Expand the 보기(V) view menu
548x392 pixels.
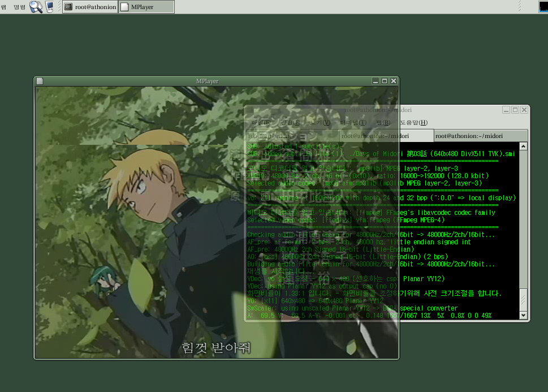click(x=321, y=123)
